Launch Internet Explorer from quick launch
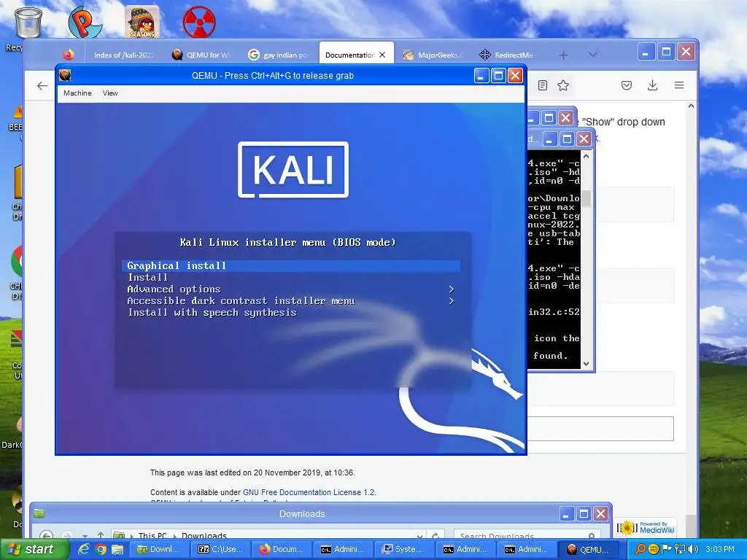This screenshot has height=560, width=747. (x=83, y=549)
